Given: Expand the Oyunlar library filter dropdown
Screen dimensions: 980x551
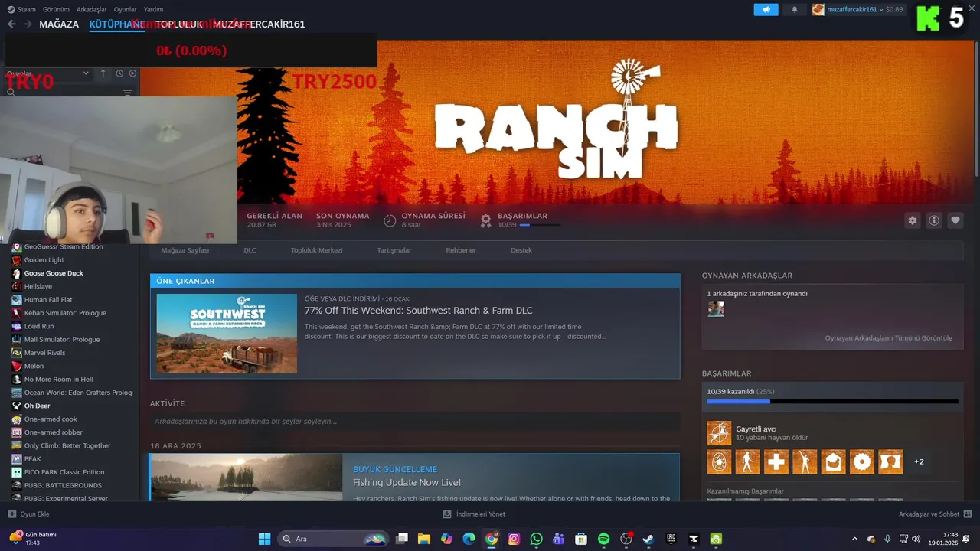Looking at the screenshot, I should (x=47, y=73).
